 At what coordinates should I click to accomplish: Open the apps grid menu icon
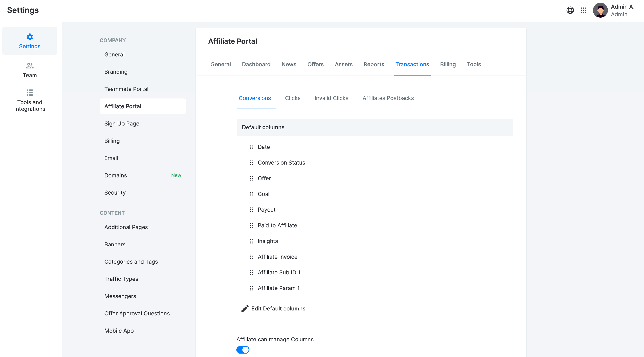(583, 10)
